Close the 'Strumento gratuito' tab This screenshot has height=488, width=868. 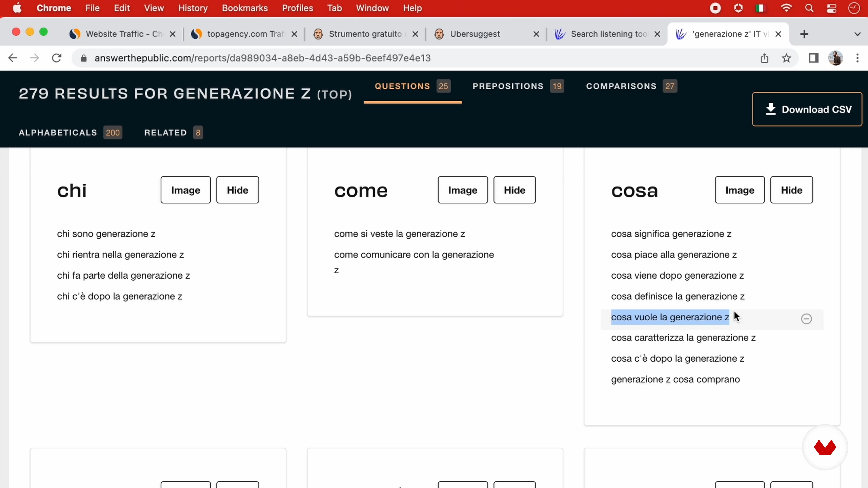(x=415, y=34)
